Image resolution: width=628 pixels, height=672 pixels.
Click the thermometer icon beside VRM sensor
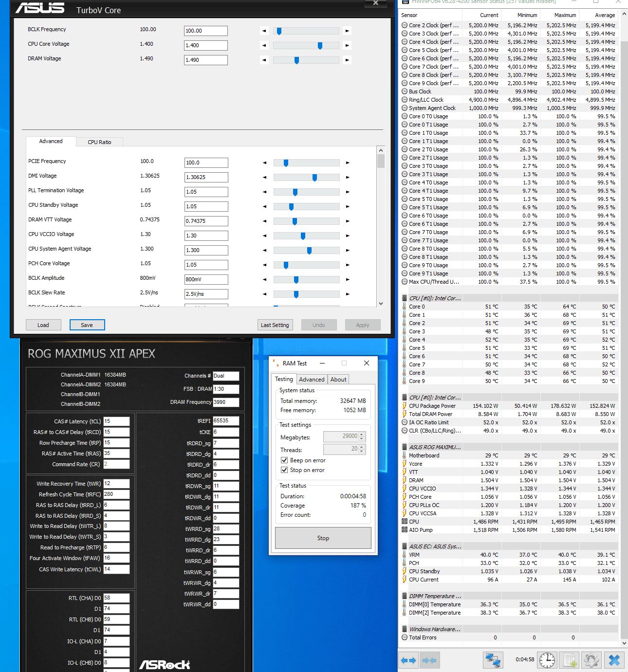pyautogui.click(x=405, y=555)
